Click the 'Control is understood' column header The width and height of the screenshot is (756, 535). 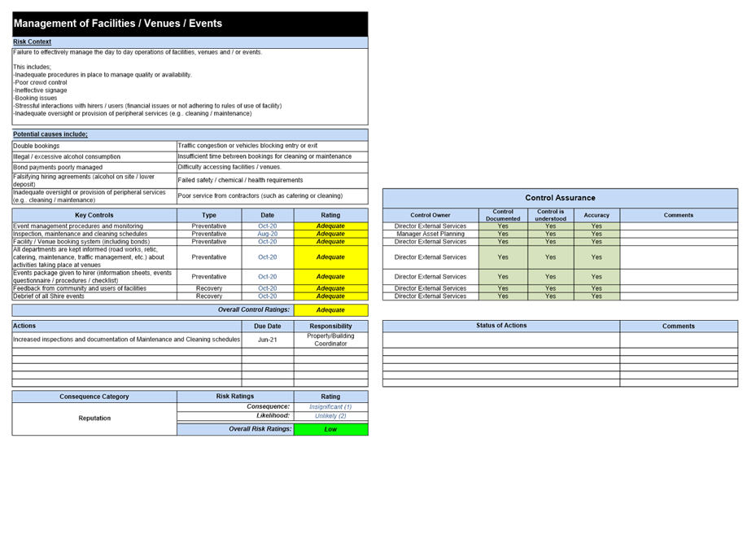pos(551,215)
